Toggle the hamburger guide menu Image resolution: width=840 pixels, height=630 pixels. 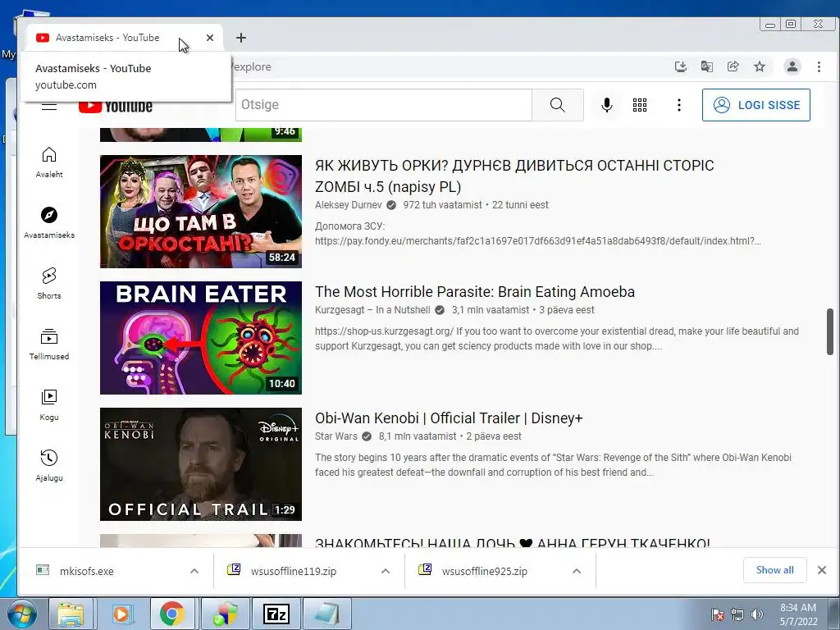(x=48, y=106)
